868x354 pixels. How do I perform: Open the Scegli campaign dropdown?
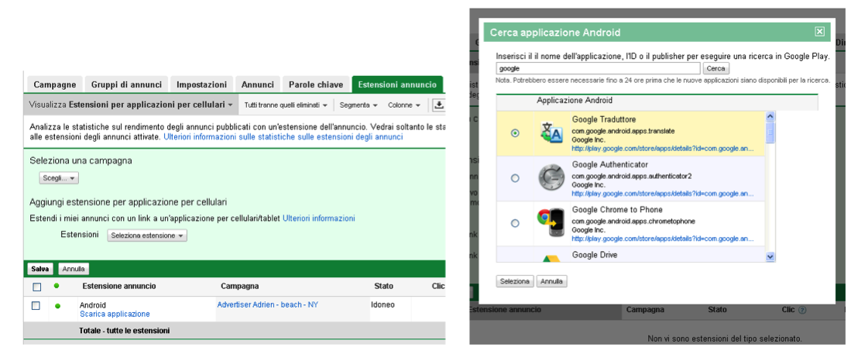[x=59, y=178]
